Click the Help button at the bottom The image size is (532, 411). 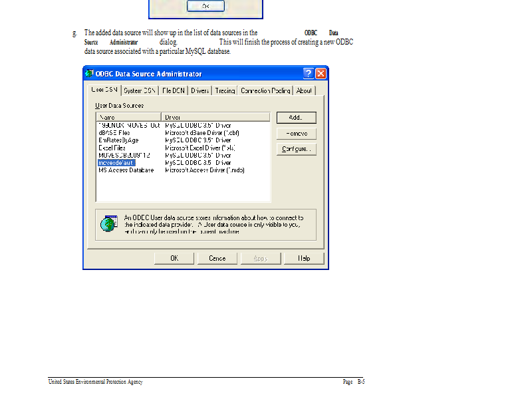pyautogui.click(x=304, y=258)
